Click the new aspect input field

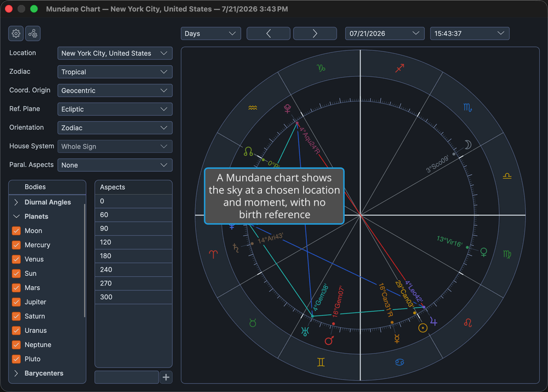tap(127, 377)
